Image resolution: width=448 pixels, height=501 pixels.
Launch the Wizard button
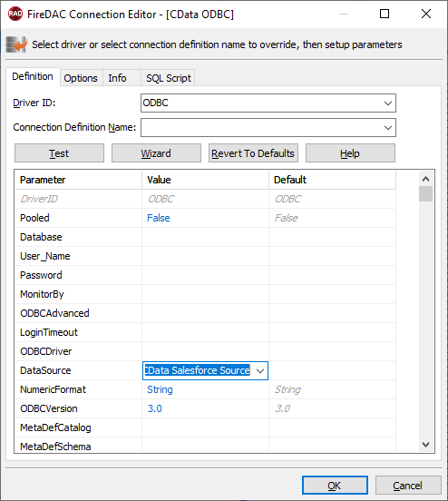[x=156, y=153]
